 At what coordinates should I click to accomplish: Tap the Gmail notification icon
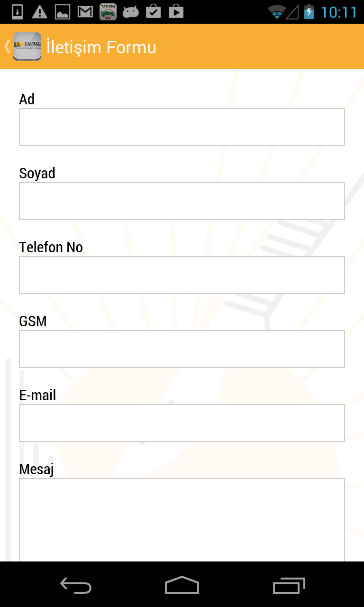coord(85,12)
